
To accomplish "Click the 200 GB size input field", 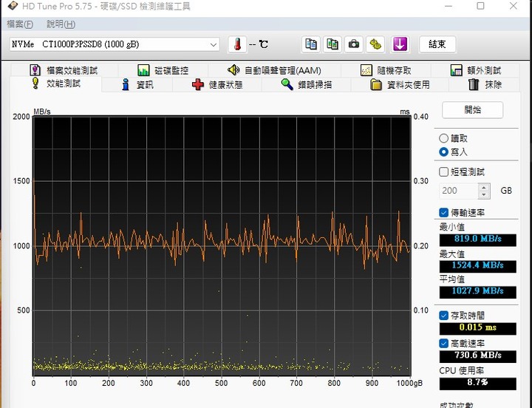I will 458,191.
